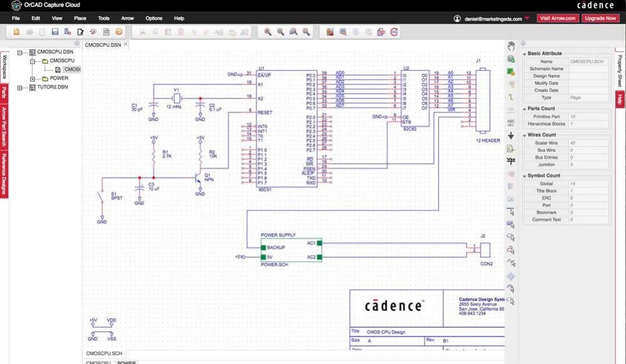This screenshot has width=626, height=364.
Task: Click the Upgrade Now button
Action: click(x=600, y=18)
